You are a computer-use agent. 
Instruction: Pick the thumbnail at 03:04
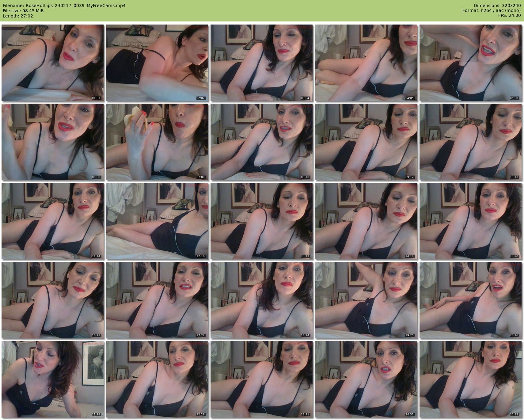(262, 63)
